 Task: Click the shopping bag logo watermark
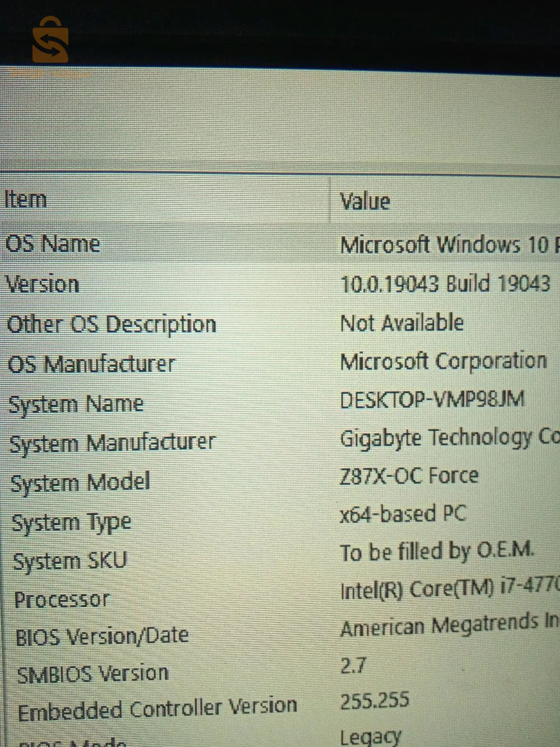[50, 40]
